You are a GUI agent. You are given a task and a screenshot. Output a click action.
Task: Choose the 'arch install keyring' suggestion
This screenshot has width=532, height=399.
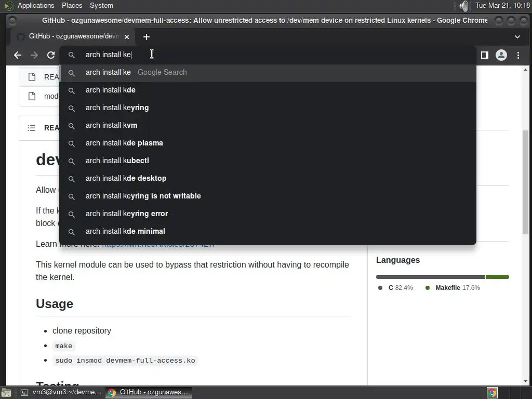268,108
